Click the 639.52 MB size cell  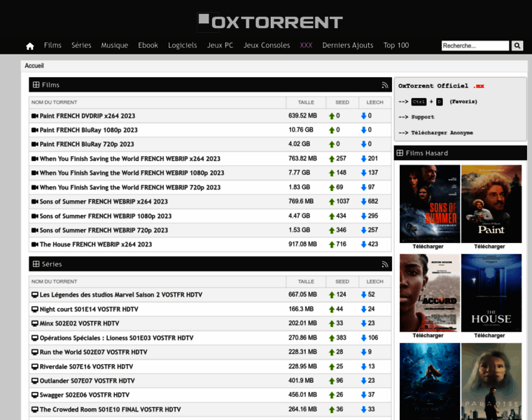(302, 115)
